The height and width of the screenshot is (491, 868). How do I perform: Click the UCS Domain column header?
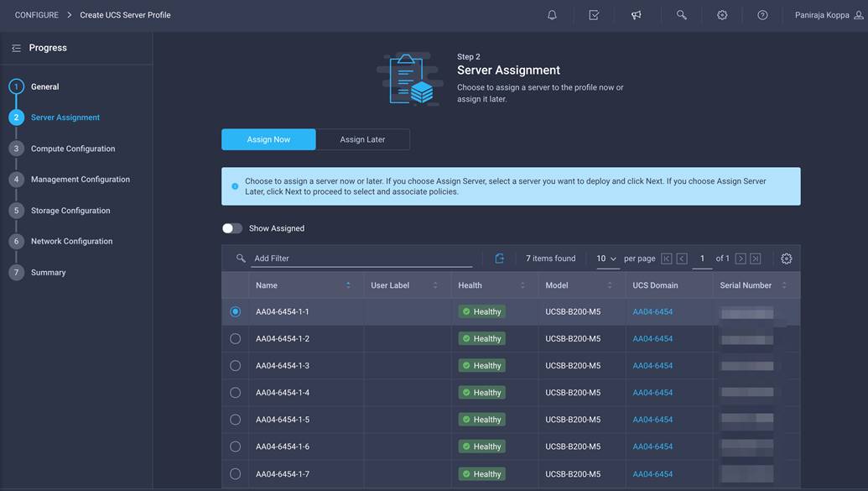(x=655, y=285)
